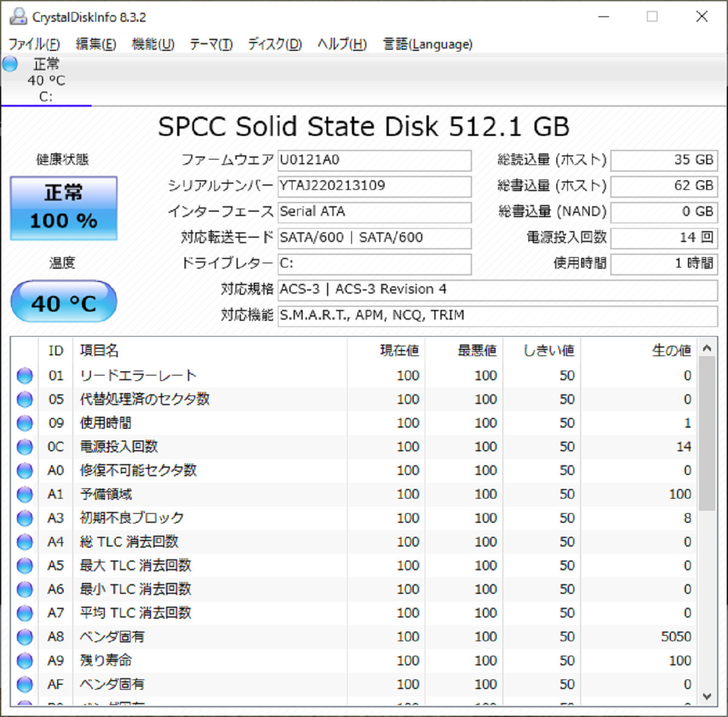Click status orb of row A1 予備領域
The image size is (728, 717).
point(25,494)
